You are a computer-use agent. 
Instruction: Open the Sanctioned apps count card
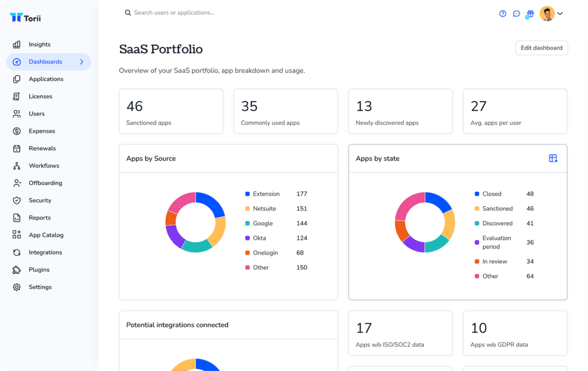point(171,111)
